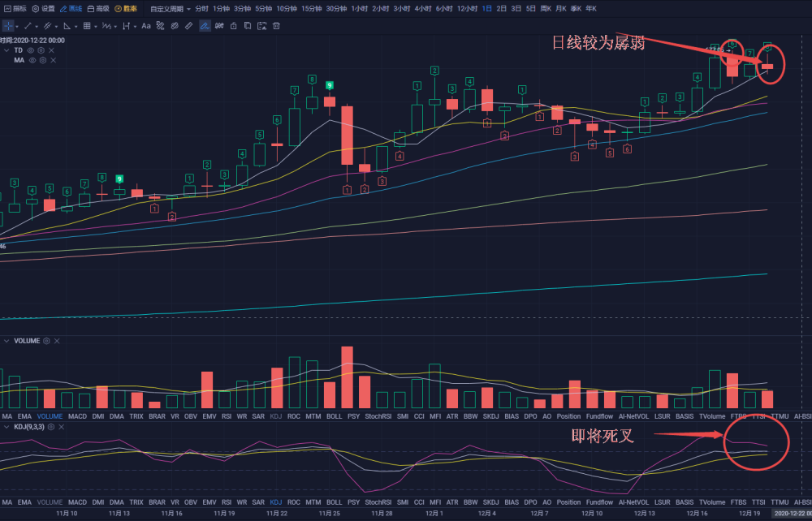Open settings gear for MA indicator
Viewport: 812px width, 521px height.
pyautogui.click(x=43, y=60)
